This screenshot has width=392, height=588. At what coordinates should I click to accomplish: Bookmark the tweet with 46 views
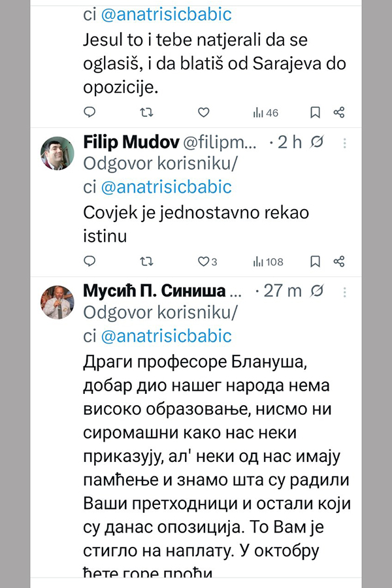pyautogui.click(x=315, y=112)
